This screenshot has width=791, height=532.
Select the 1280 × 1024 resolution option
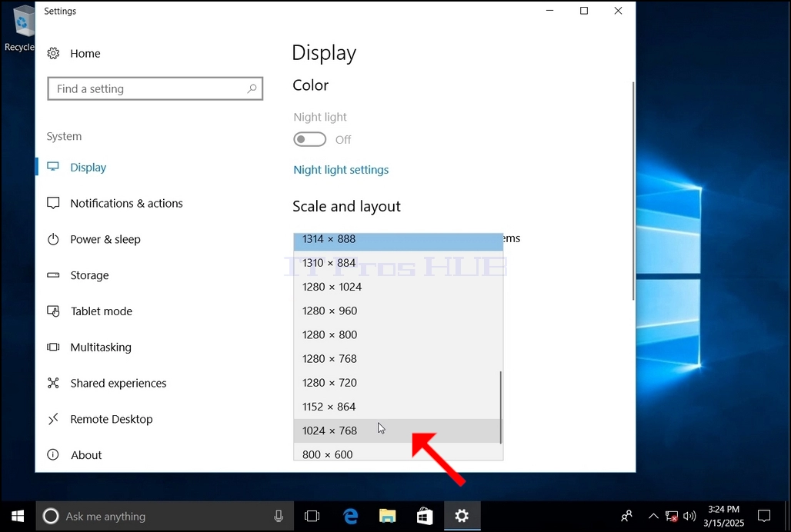[x=398, y=287]
